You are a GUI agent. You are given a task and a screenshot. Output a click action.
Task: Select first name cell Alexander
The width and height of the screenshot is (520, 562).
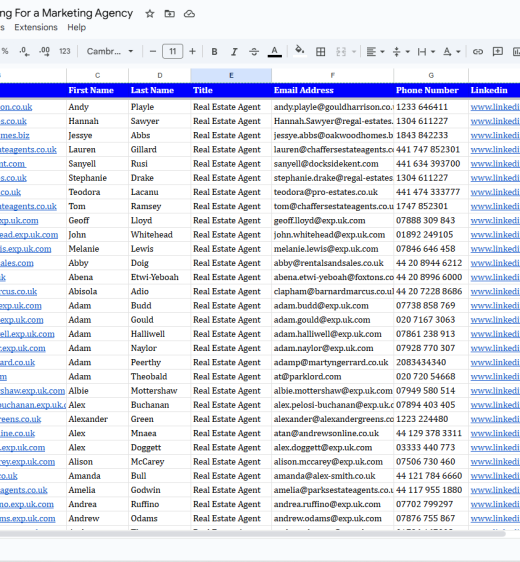point(97,419)
